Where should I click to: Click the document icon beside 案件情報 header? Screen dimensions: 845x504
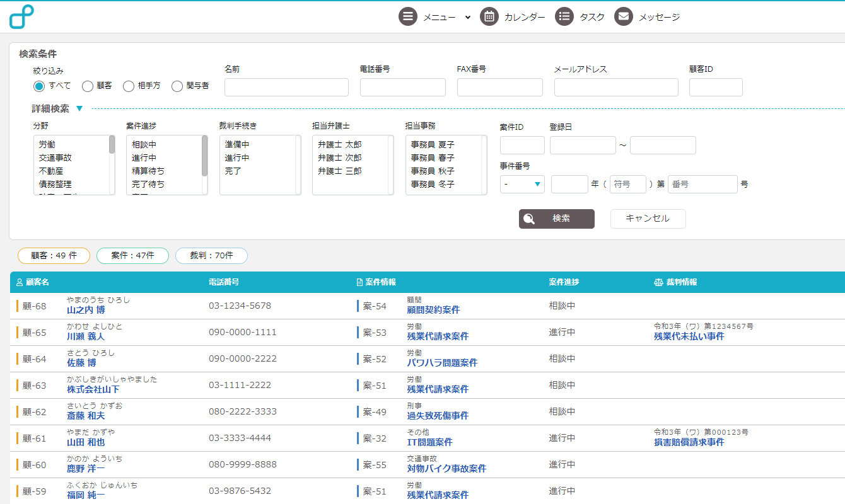point(359,282)
